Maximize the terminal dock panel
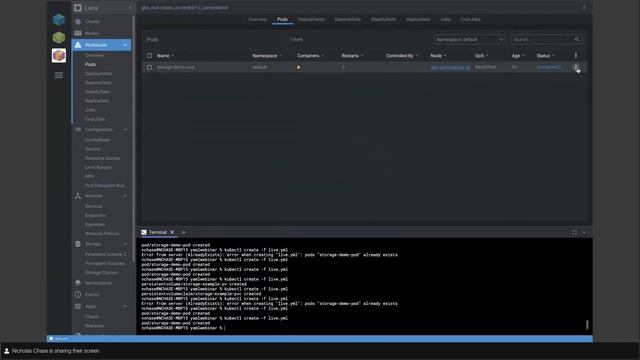 [574, 232]
